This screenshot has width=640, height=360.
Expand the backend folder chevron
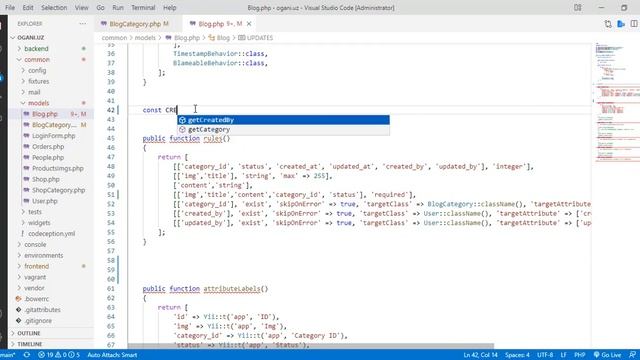[19, 49]
